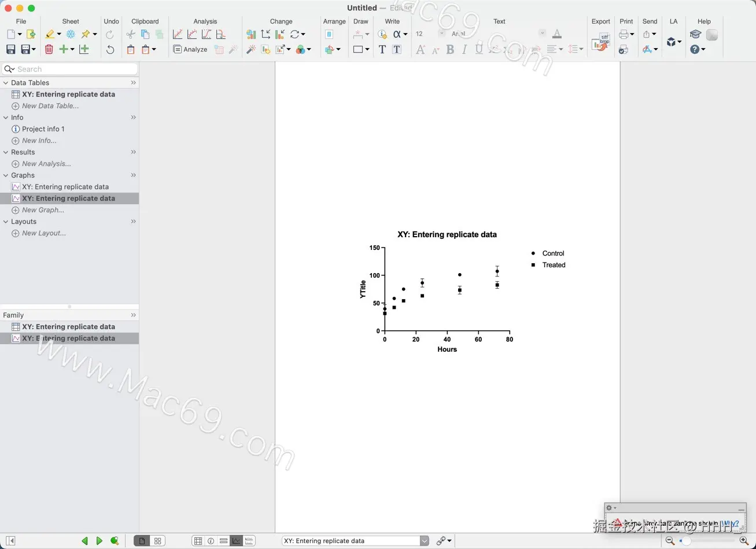This screenshot has height=549, width=756.
Task: Click the graduation cap help icon
Action: [695, 35]
